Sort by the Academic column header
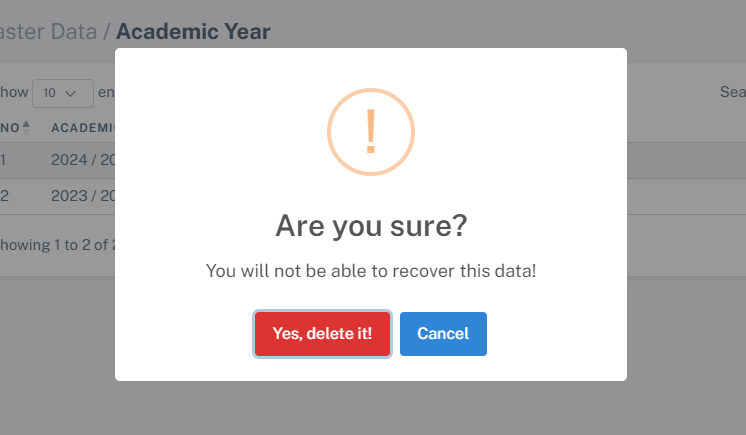The height and width of the screenshot is (435, 746). click(84, 128)
